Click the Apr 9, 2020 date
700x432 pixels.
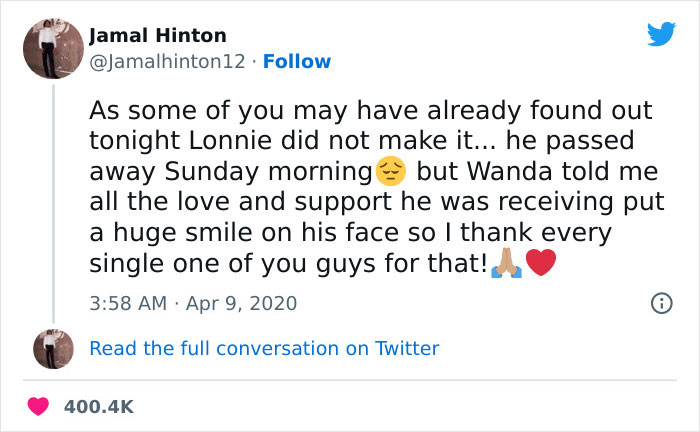pos(240,302)
